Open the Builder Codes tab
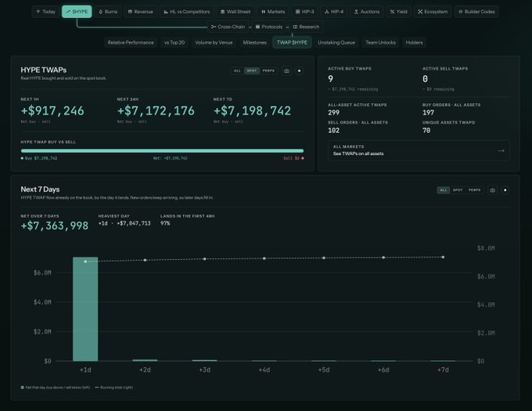Screen dimensions: 532x411 476,12
